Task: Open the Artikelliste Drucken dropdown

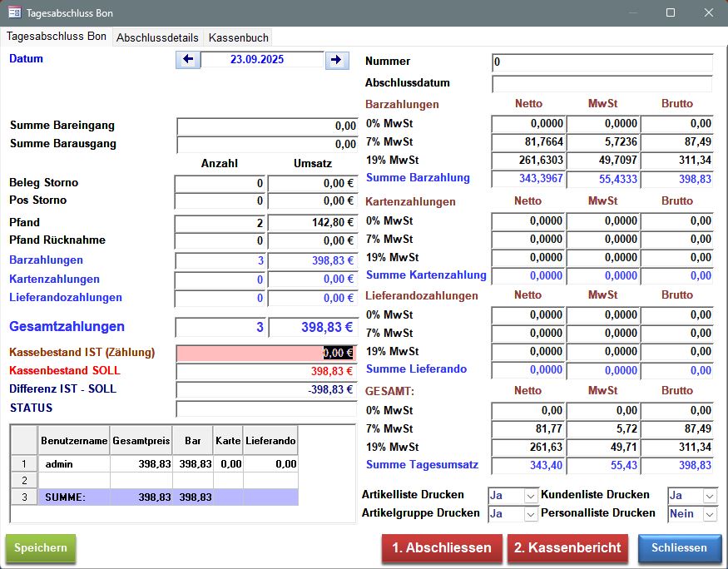Action: [531, 496]
